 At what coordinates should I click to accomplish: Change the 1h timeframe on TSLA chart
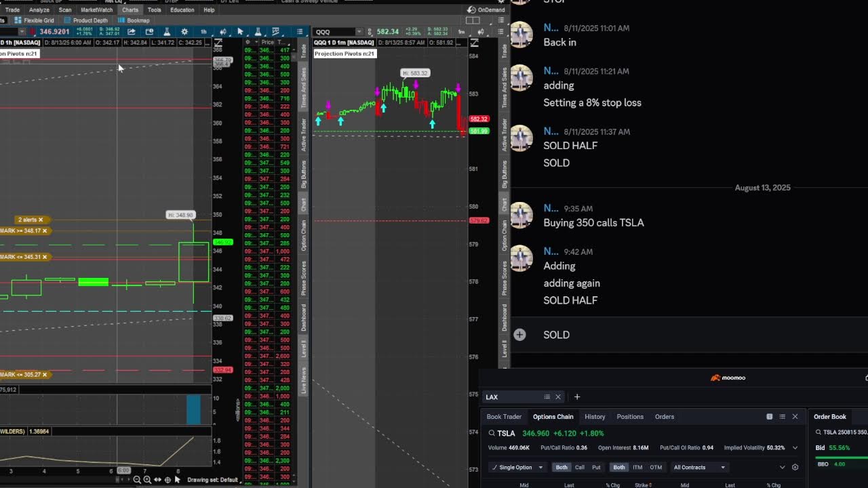(x=203, y=32)
